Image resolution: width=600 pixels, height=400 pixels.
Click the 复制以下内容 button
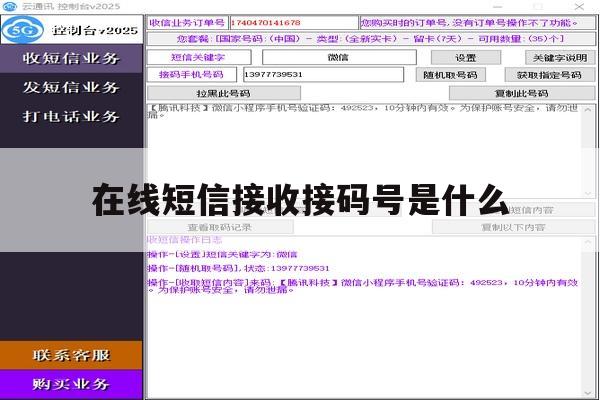click(x=513, y=227)
